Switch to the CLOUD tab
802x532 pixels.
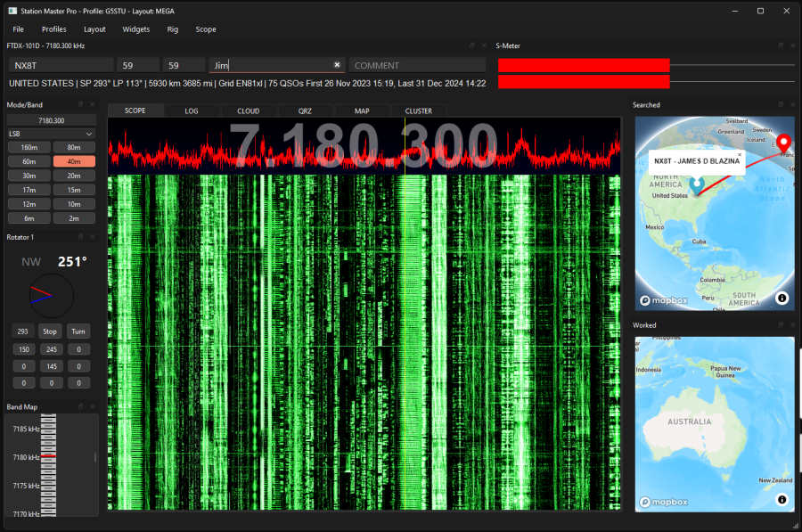pyautogui.click(x=248, y=111)
